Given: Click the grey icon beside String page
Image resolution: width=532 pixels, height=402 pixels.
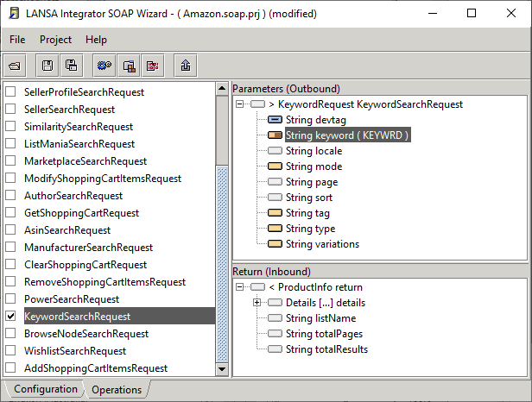Looking at the screenshot, I should pos(275,182).
